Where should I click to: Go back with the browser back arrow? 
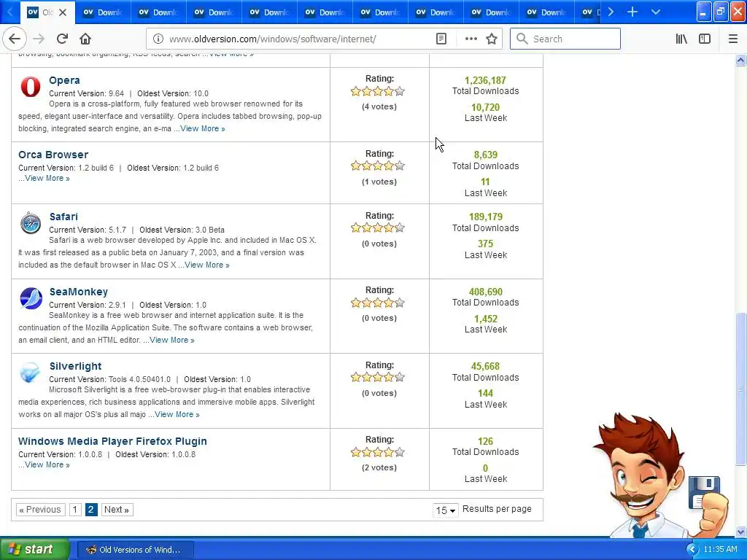[x=15, y=39]
